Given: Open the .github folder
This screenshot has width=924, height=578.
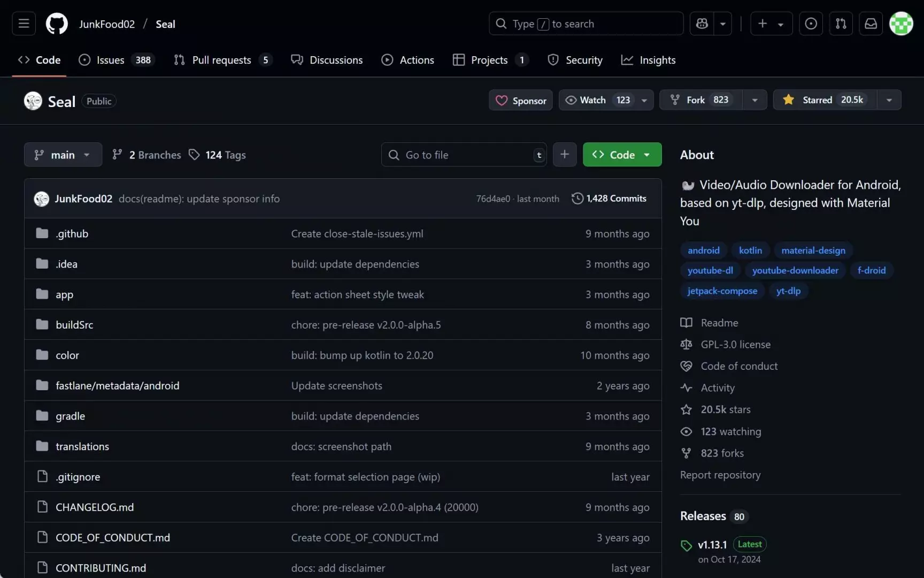Looking at the screenshot, I should click(x=72, y=233).
